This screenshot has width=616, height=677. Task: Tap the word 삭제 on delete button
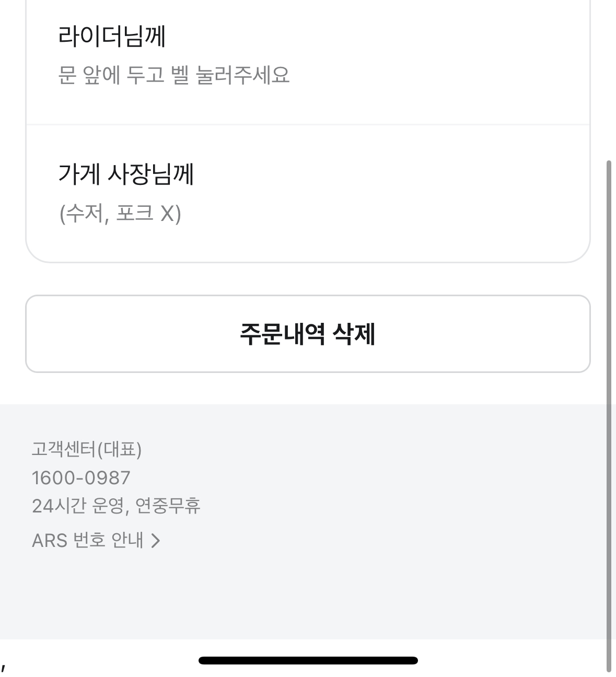[354, 334]
